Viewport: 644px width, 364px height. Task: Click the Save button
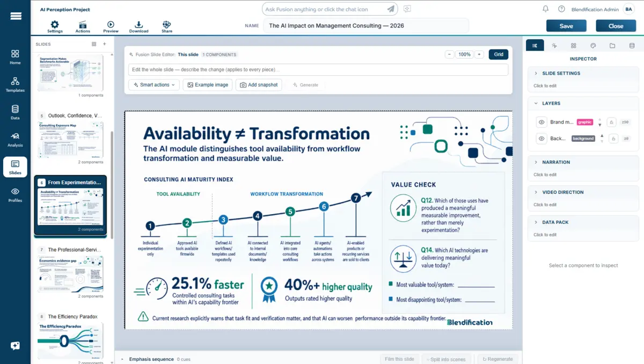click(x=566, y=26)
